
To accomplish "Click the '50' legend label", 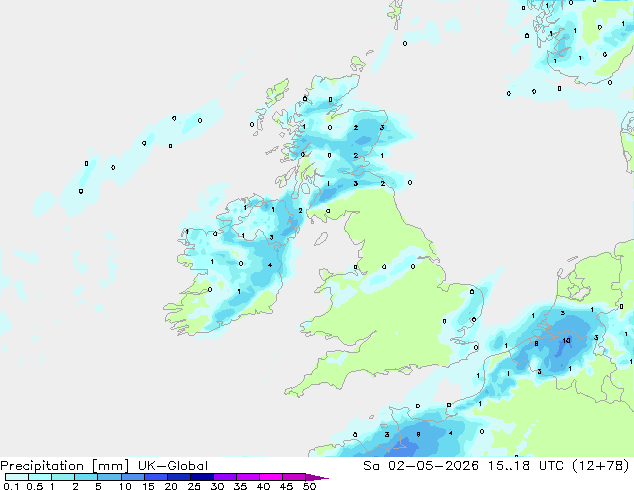I will tap(309, 486).
